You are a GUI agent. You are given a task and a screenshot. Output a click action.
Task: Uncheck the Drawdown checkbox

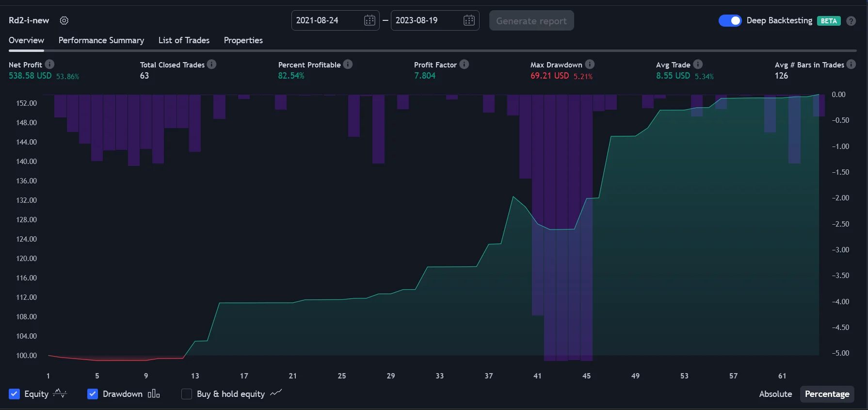click(x=93, y=394)
